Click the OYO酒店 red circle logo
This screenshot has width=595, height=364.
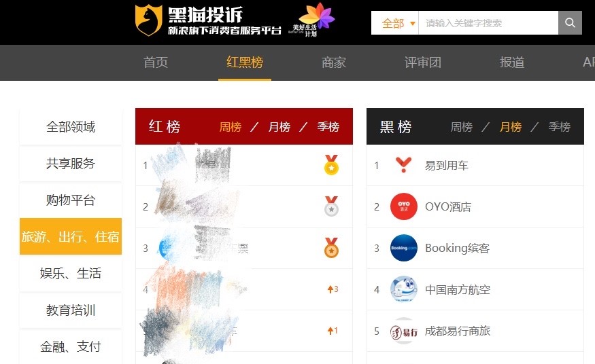click(404, 206)
